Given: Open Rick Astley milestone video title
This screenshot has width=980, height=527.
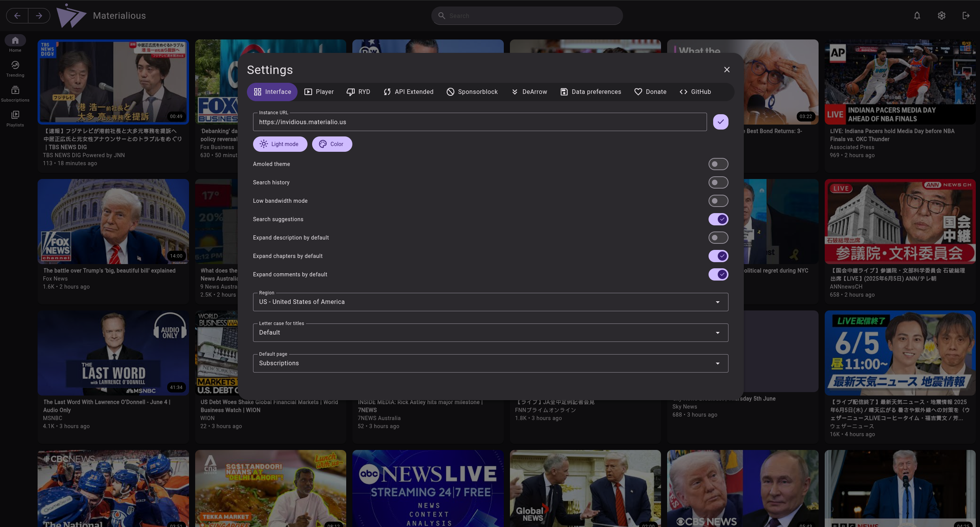Looking at the screenshot, I should coord(420,406).
